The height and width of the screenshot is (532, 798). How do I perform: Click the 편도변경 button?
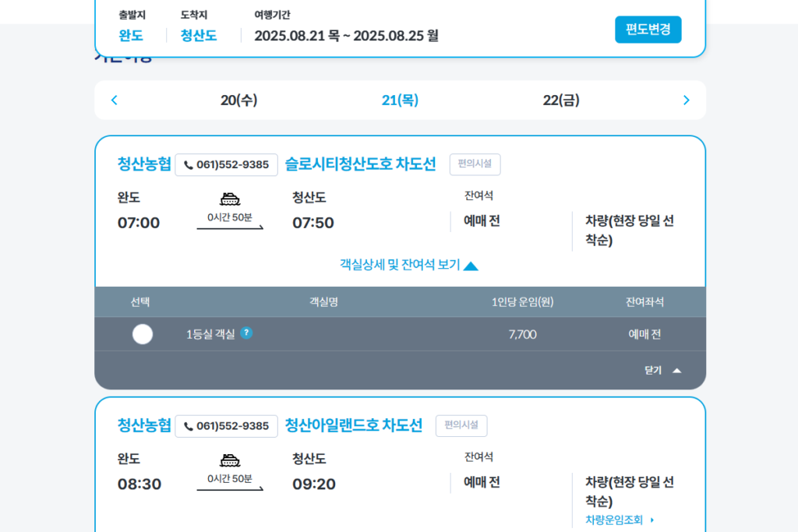648,29
